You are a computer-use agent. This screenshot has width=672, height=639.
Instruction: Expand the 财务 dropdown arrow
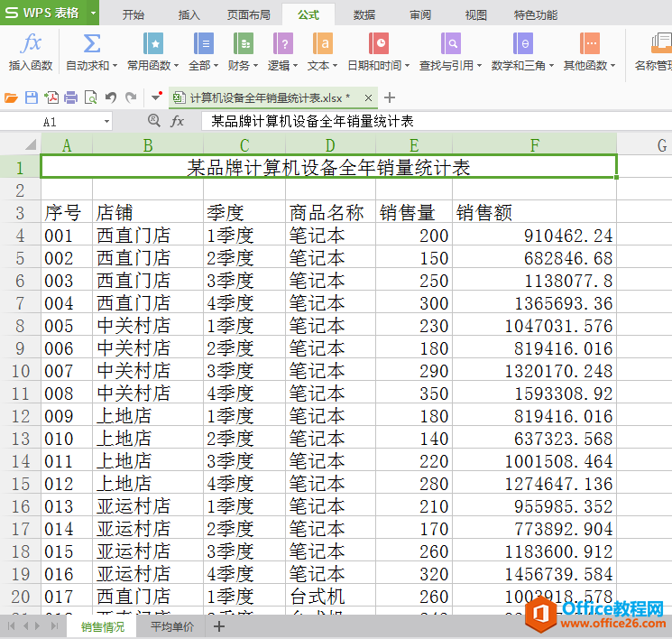(255, 66)
